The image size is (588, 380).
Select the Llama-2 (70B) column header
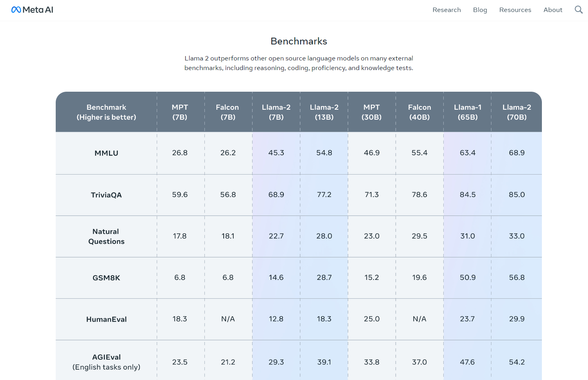517,112
